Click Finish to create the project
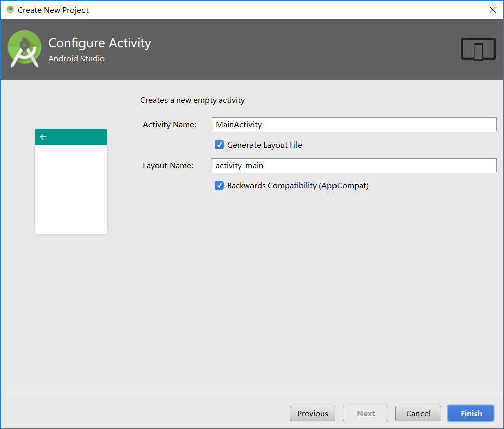The width and height of the screenshot is (504, 429). 470,413
